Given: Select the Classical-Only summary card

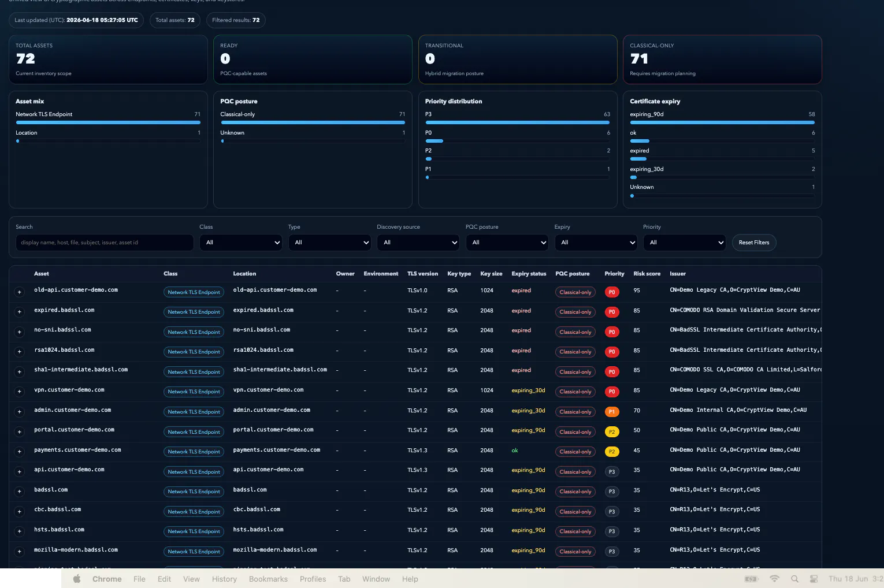Looking at the screenshot, I should point(722,59).
